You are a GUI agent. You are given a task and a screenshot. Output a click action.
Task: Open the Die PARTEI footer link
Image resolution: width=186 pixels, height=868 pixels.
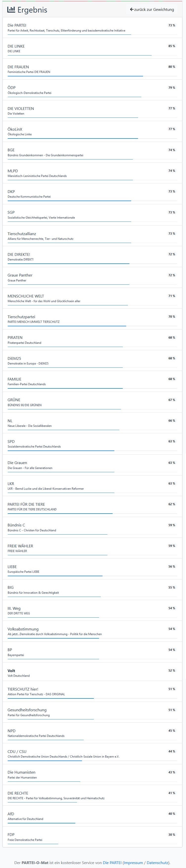[x=112, y=862]
